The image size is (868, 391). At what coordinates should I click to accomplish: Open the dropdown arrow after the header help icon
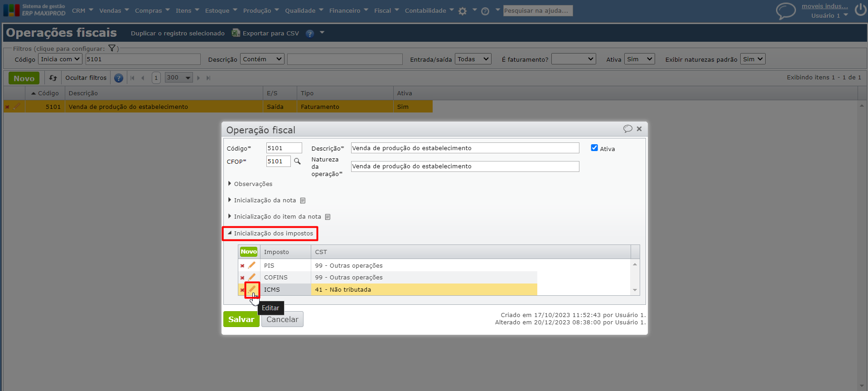click(322, 33)
